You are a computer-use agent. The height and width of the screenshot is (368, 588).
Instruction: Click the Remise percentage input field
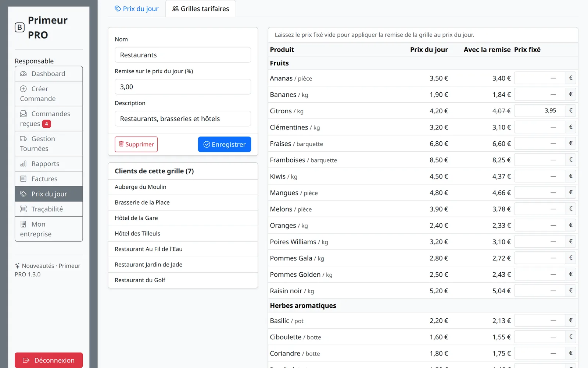pos(183,87)
